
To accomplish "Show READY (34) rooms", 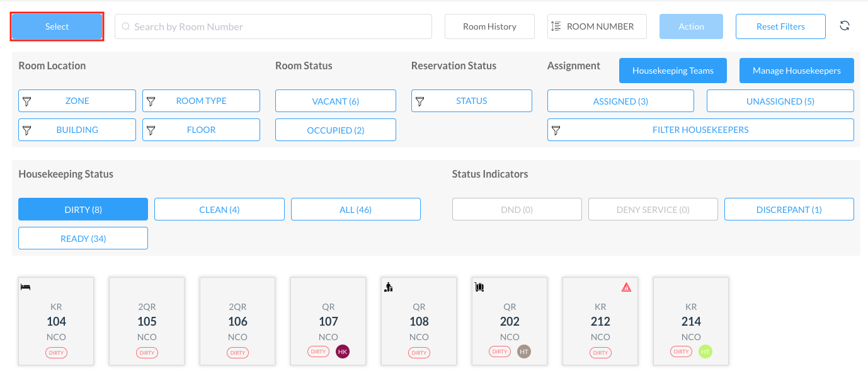I will click(x=83, y=239).
